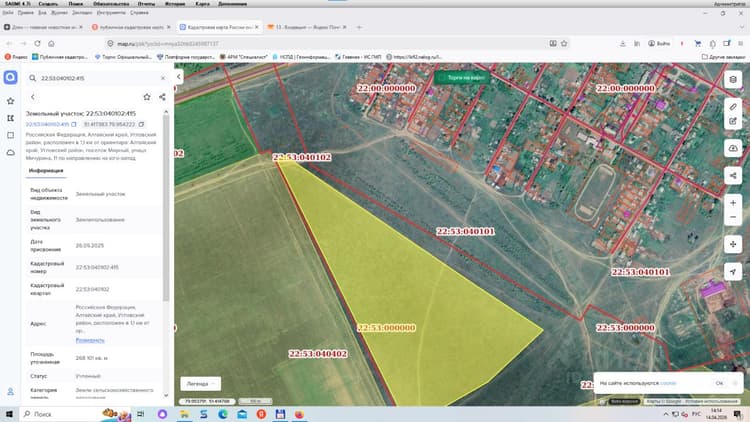
Task: Add land parcel to favorites star
Action: coord(147,97)
